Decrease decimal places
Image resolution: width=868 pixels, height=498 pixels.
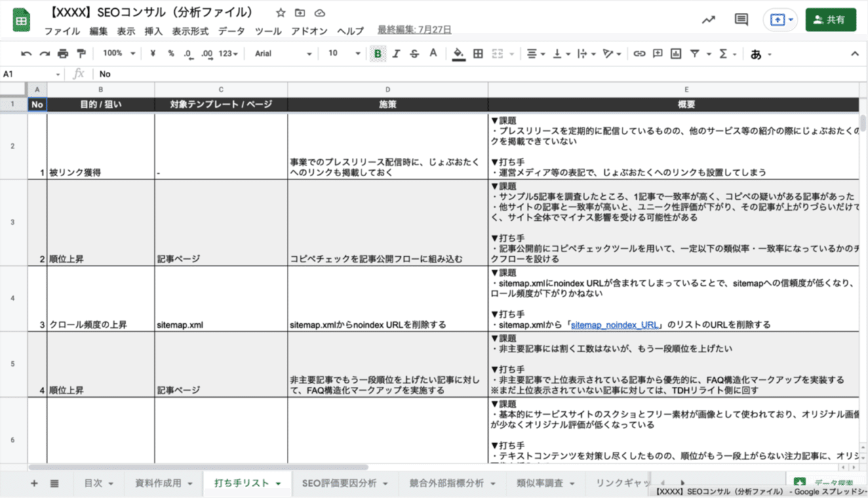pos(188,54)
